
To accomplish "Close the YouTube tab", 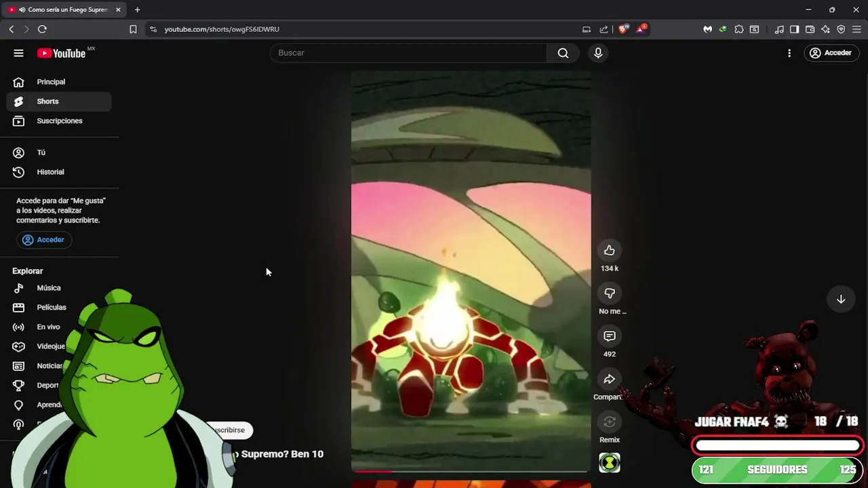I will tap(118, 9).
